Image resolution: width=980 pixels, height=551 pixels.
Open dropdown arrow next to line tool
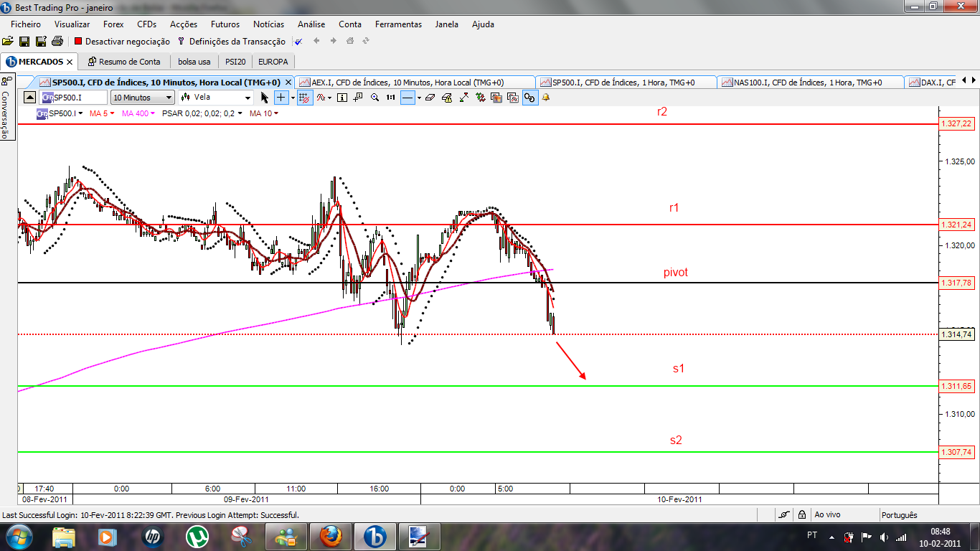pyautogui.click(x=419, y=97)
